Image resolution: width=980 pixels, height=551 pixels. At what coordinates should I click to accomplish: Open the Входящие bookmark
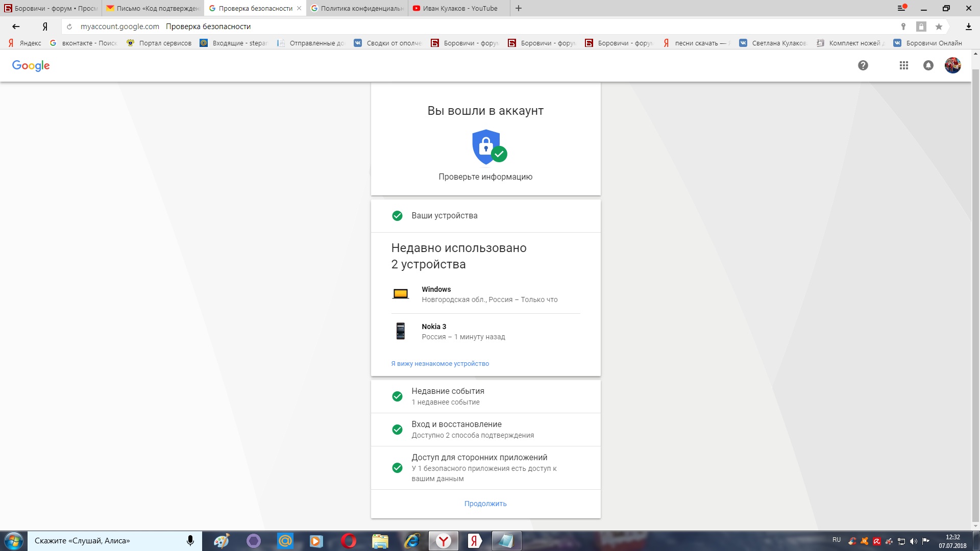coord(234,43)
